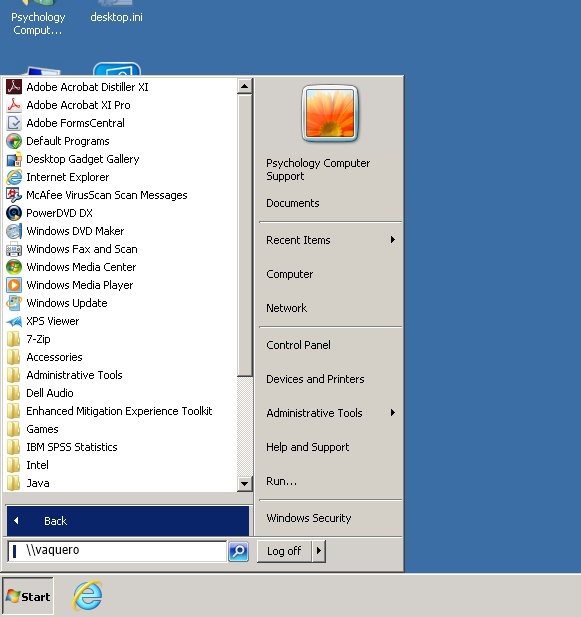The image size is (581, 617).
Task: Open Recent Items submenu
Action: pyautogui.click(x=330, y=240)
